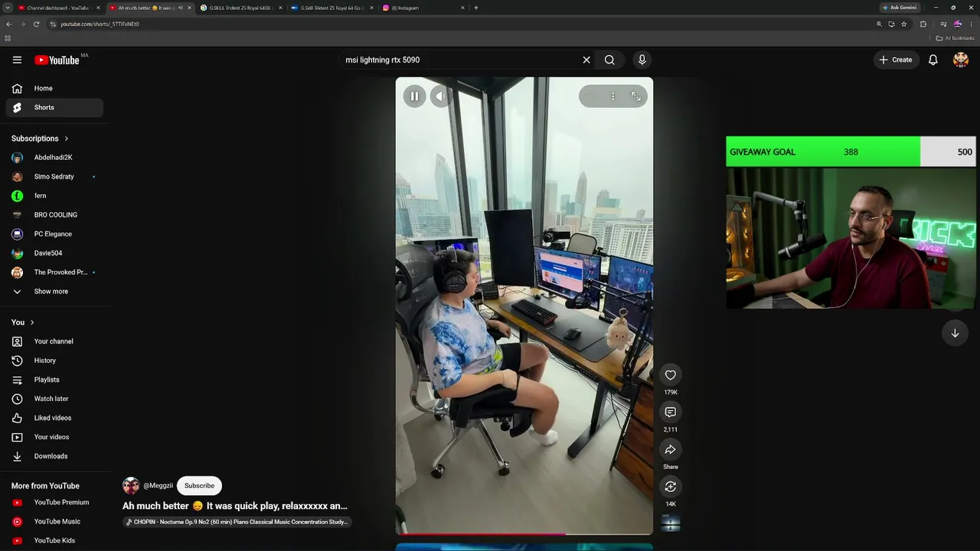Clear the search box text
The width and height of the screenshot is (980, 551).
coord(586,60)
